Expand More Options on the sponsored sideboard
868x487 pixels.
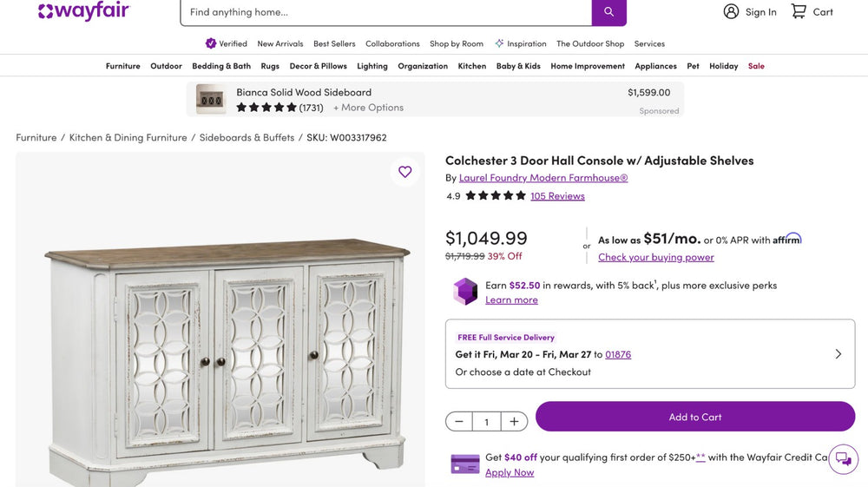point(368,108)
